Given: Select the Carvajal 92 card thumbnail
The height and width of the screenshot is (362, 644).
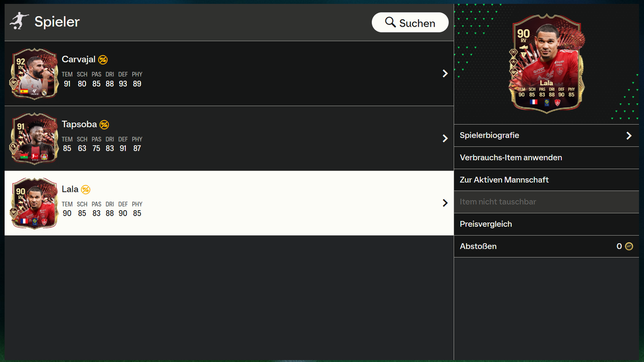Looking at the screenshot, I should (34, 74).
